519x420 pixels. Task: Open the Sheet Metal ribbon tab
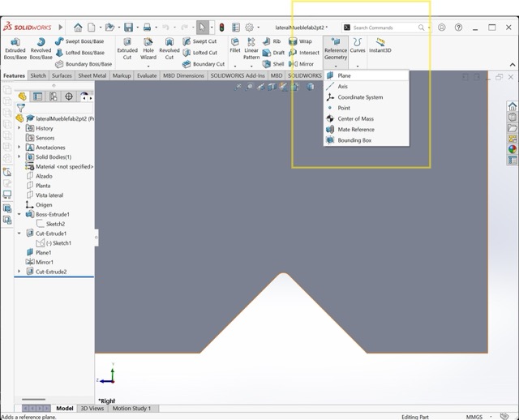[92, 75]
